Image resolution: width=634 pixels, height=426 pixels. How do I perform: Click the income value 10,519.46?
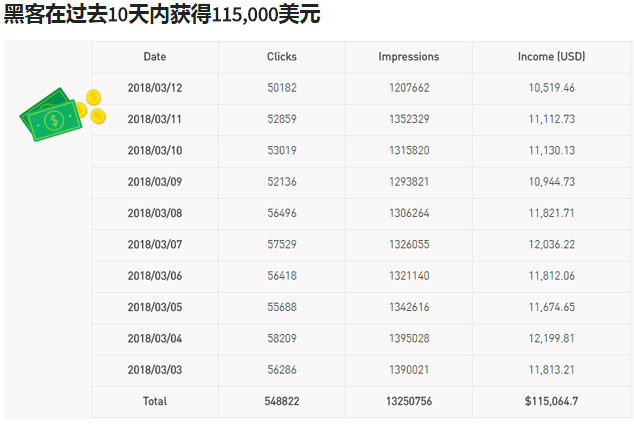coord(551,88)
